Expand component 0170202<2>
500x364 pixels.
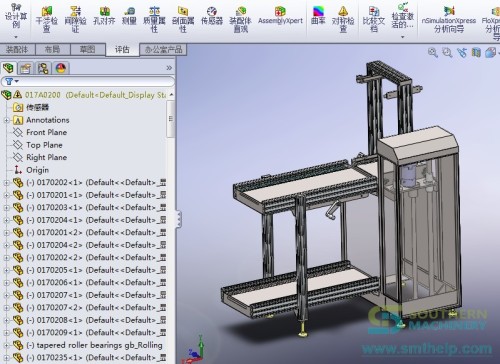click(x=6, y=258)
